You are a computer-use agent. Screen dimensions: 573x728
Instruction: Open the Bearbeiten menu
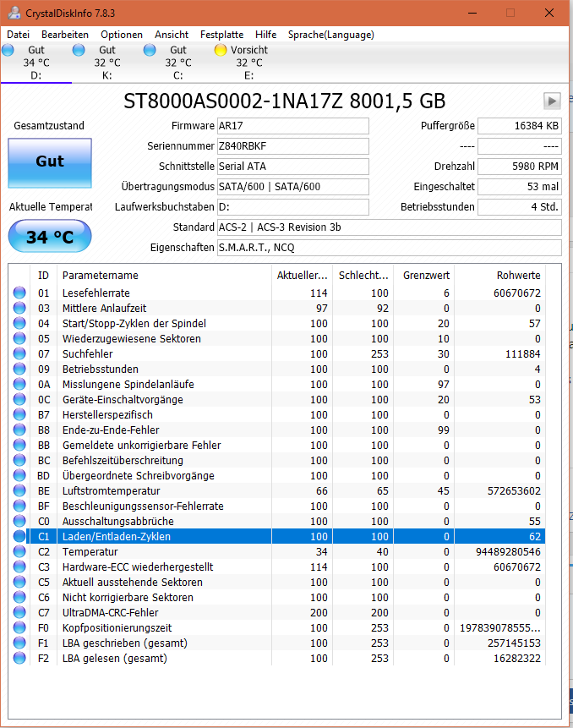pyautogui.click(x=65, y=35)
